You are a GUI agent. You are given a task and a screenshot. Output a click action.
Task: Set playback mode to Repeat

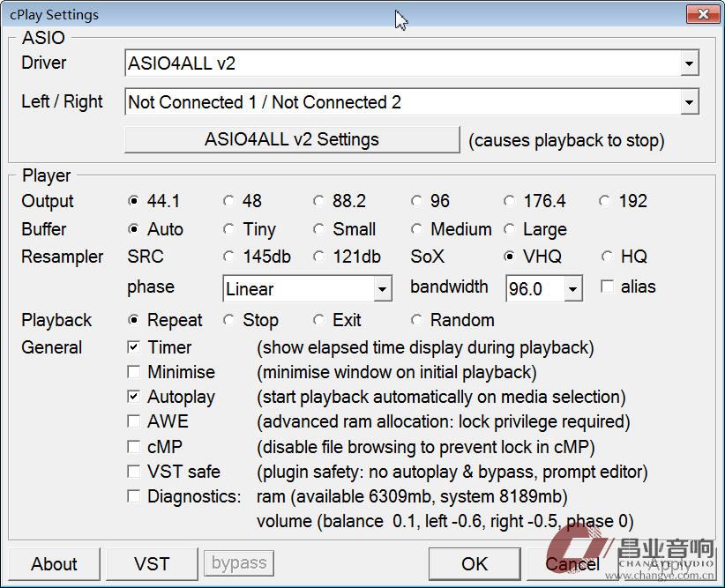(x=134, y=320)
